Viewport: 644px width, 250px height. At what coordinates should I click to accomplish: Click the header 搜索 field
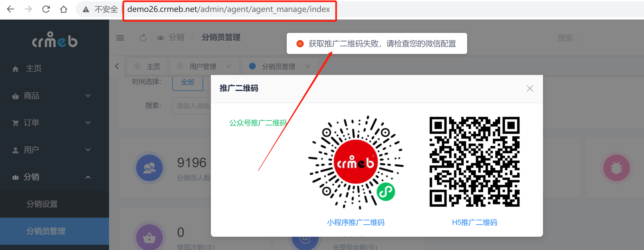point(568,38)
